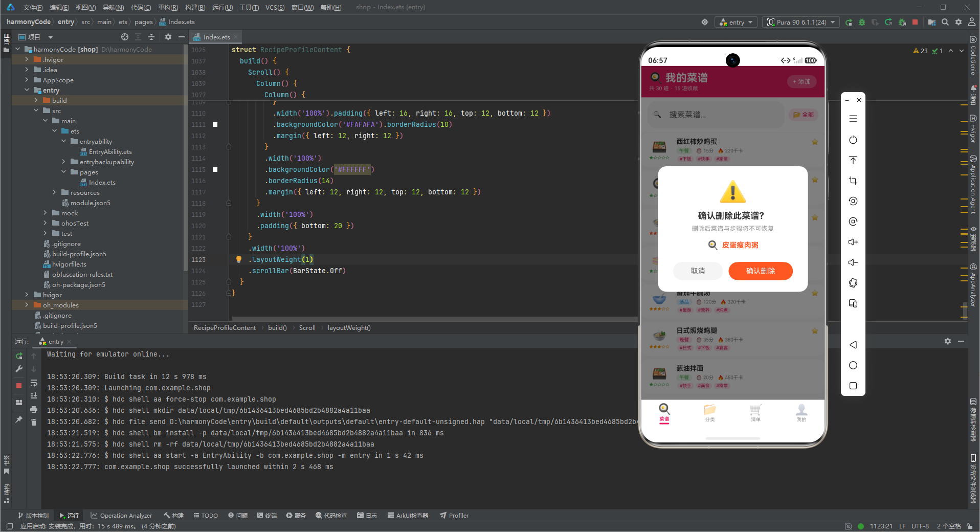Open the 构建(B) menu

tap(195, 7)
